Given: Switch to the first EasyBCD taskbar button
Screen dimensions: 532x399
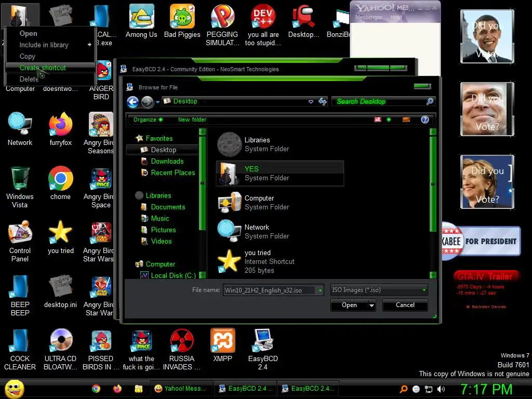Looking at the screenshot, I should pyautogui.click(x=245, y=389).
